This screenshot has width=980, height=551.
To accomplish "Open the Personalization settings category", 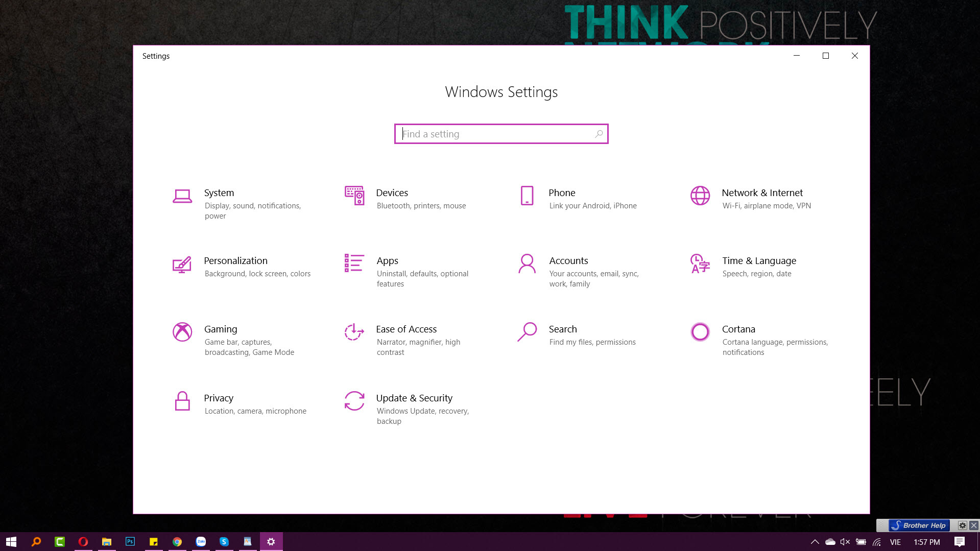I will [243, 267].
